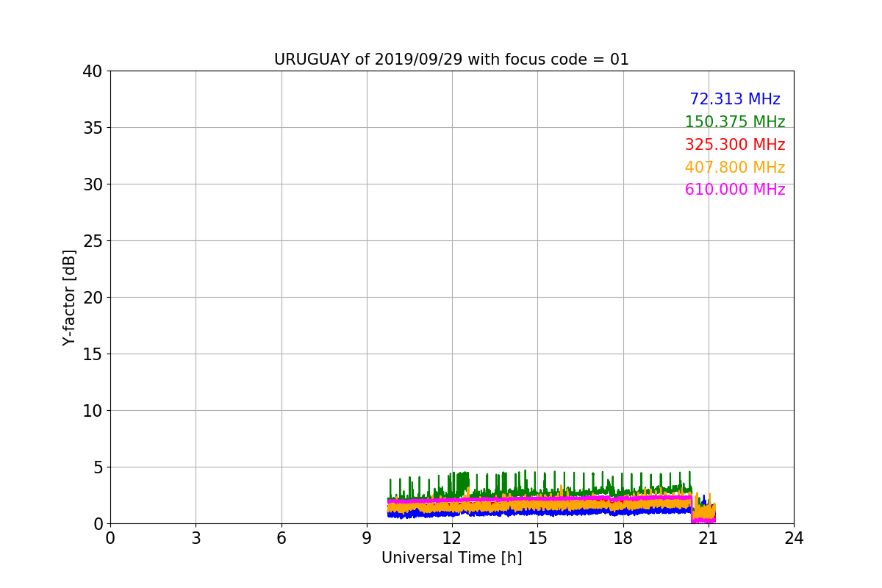Click the x-axis tick label 6
This screenshot has height=588, width=882.
click(282, 538)
